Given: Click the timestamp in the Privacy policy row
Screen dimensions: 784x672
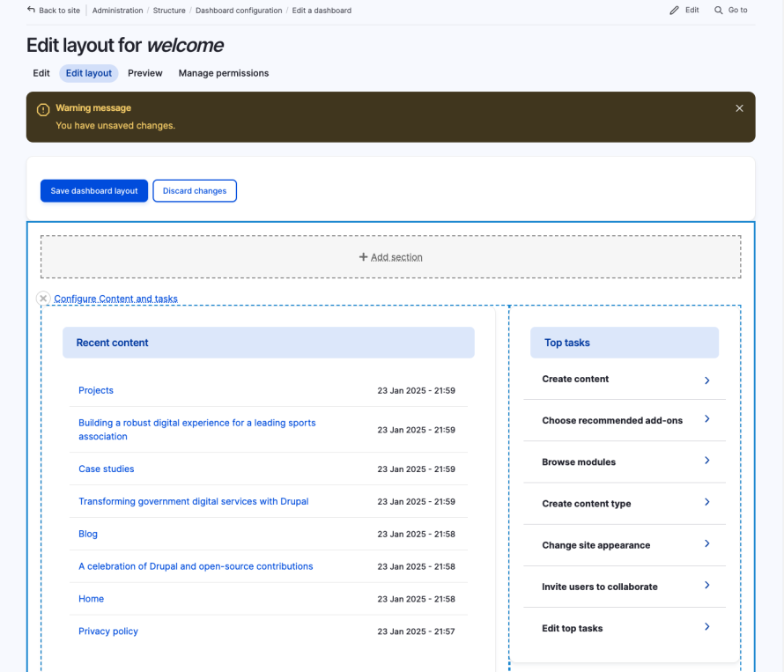Looking at the screenshot, I should click(x=416, y=631).
